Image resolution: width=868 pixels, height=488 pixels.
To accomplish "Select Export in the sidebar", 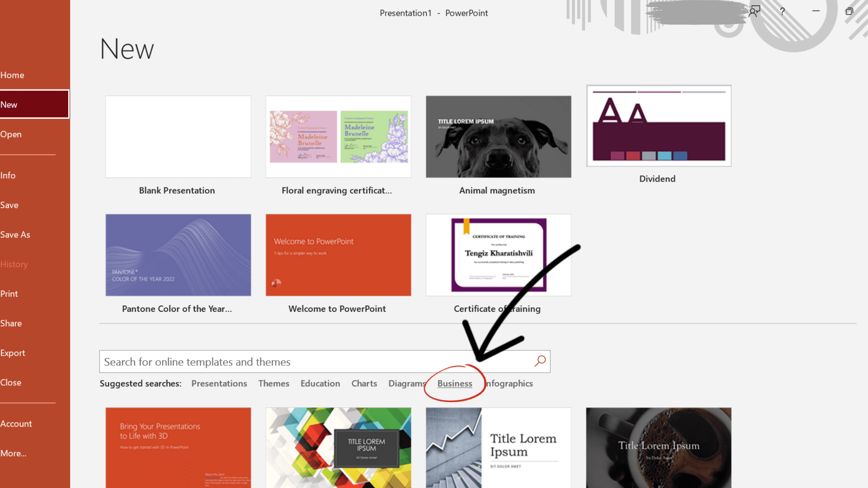I will (x=13, y=353).
